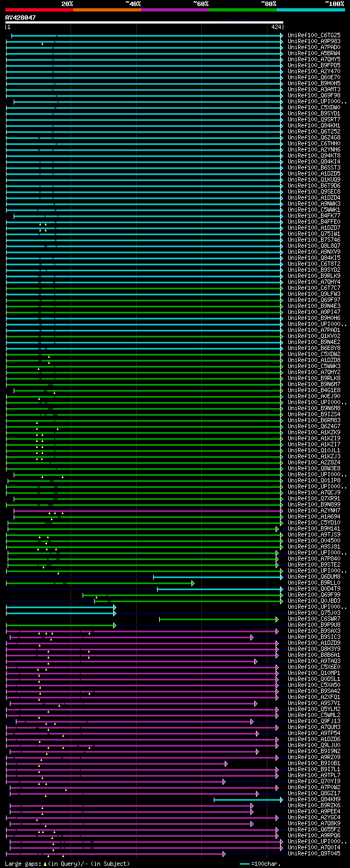The width and height of the screenshot is (350, 868).
Task: Select hit label UniRef100_A2YGC4
Action: [x=314, y=817]
